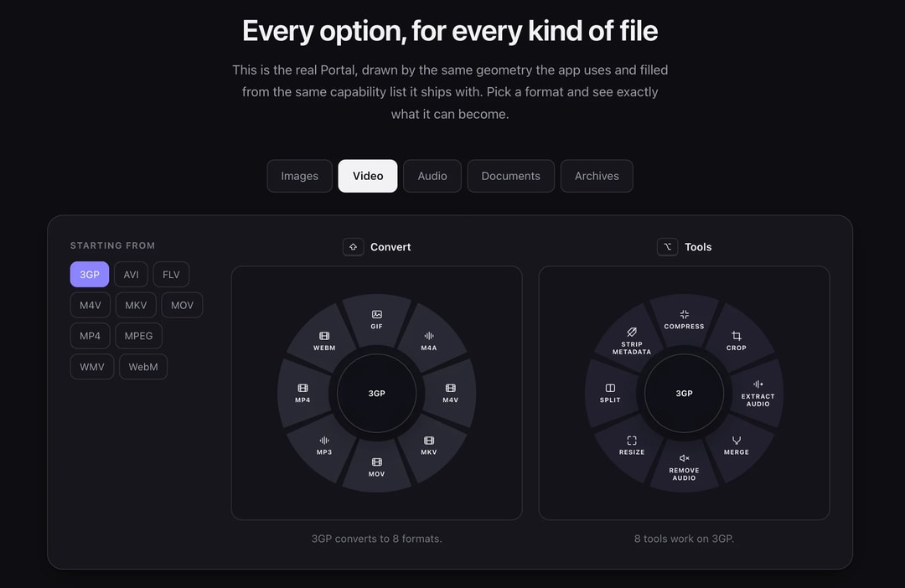Select FLV as starting format
The width and height of the screenshot is (905, 588).
pos(171,275)
